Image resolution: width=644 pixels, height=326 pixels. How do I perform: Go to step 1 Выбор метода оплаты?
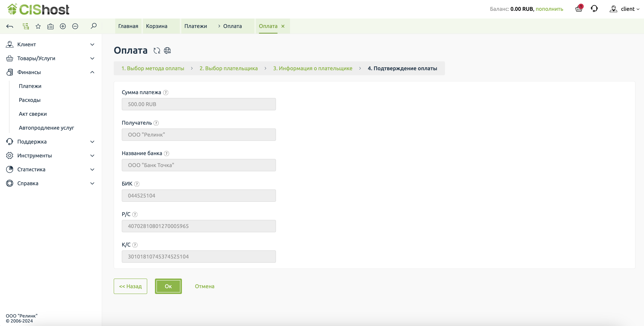[x=152, y=68]
